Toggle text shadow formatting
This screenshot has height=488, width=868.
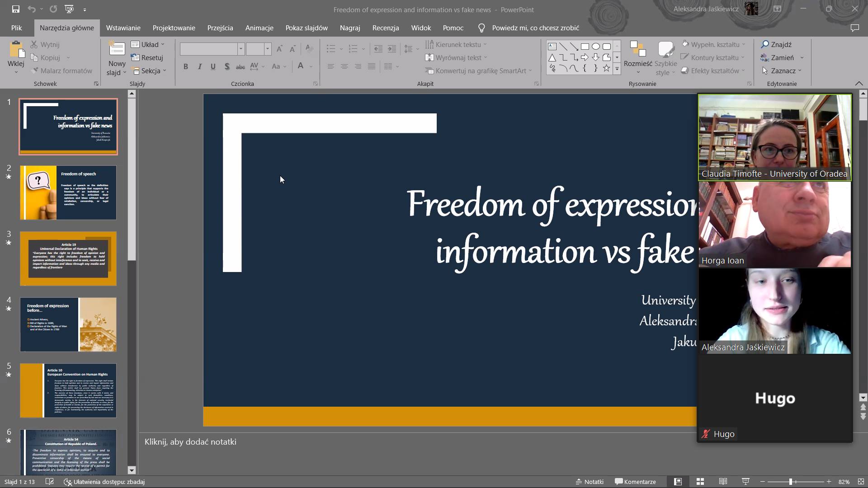(227, 67)
